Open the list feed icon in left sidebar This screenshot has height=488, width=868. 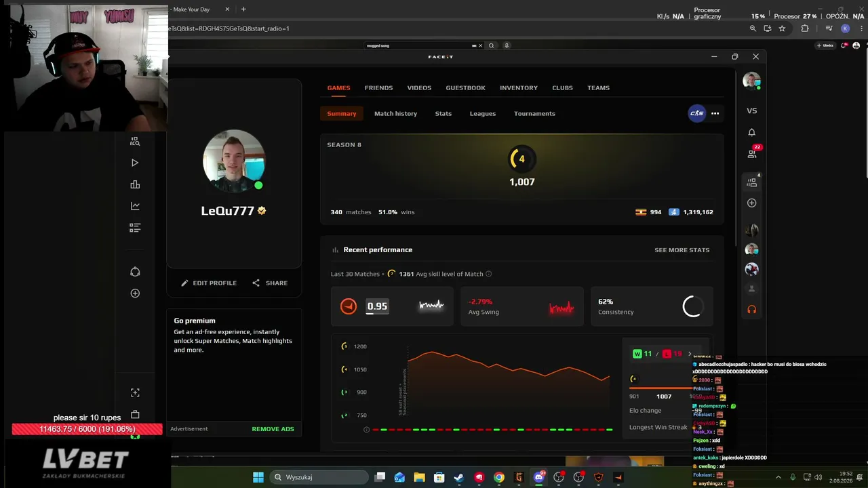(135, 228)
